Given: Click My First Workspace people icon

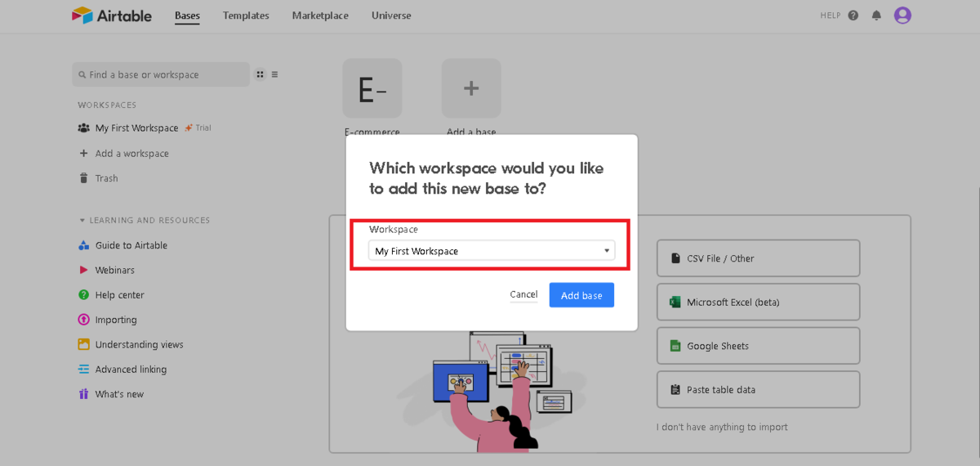Looking at the screenshot, I should click(83, 128).
